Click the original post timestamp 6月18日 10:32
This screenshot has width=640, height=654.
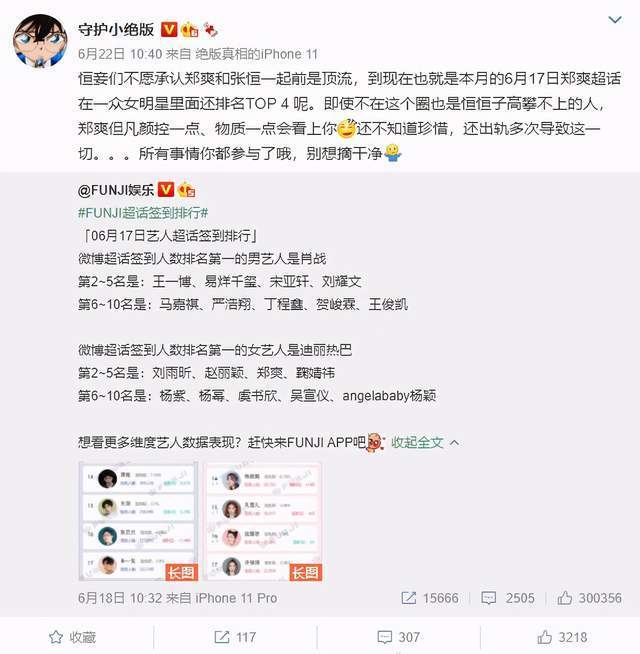[x=120, y=598]
